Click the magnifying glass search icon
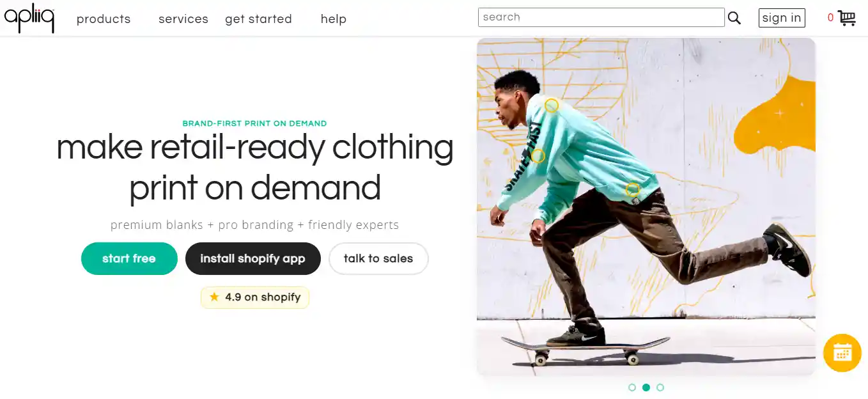This screenshot has width=868, height=399. 734,18
